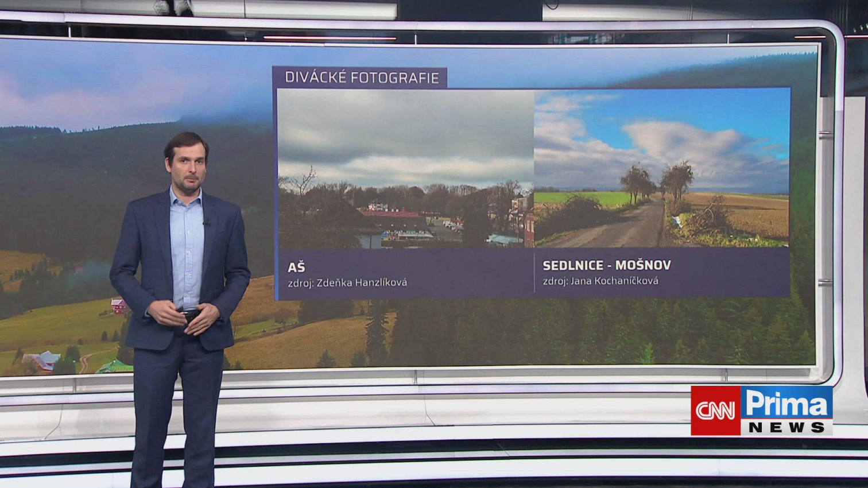Click the SEDLNICE - MOŠNOV caption title

pos(606,265)
